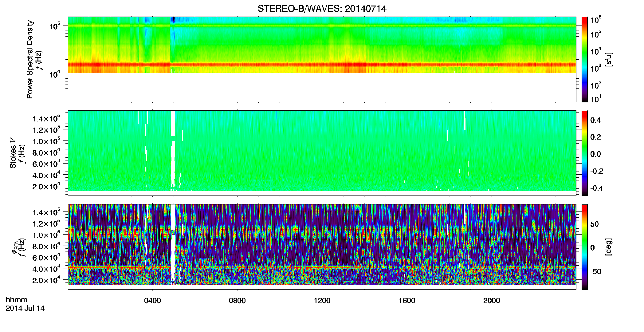Click the white data gap in Stokes V panel
The height and width of the screenshot is (332, 644).
click(173, 151)
